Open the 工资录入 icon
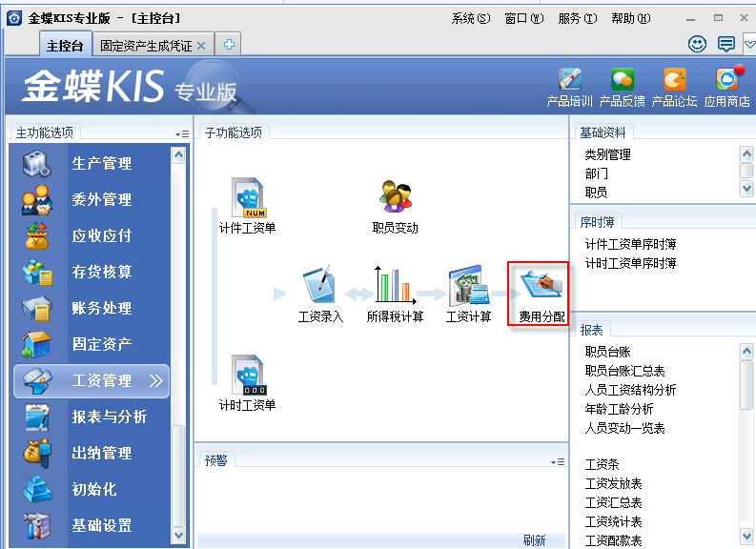The image size is (756, 549). pyautogui.click(x=320, y=287)
